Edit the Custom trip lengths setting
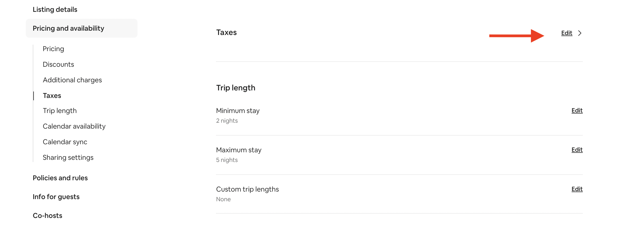The width and height of the screenshot is (644, 226). 577,189
